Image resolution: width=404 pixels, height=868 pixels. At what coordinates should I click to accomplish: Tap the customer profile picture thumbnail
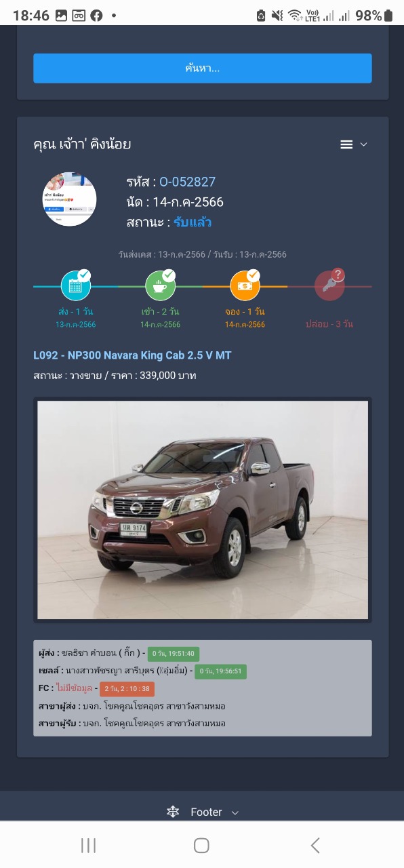click(70, 199)
